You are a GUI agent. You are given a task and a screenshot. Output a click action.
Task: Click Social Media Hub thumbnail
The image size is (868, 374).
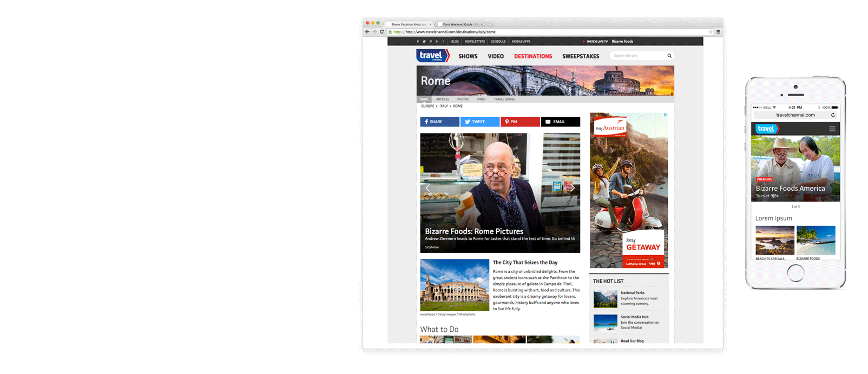(x=606, y=323)
